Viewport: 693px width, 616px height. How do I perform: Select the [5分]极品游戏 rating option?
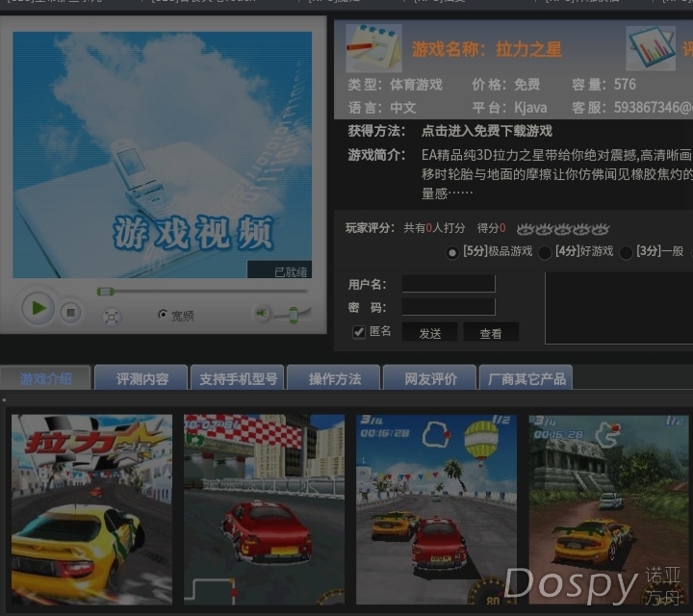(x=452, y=252)
